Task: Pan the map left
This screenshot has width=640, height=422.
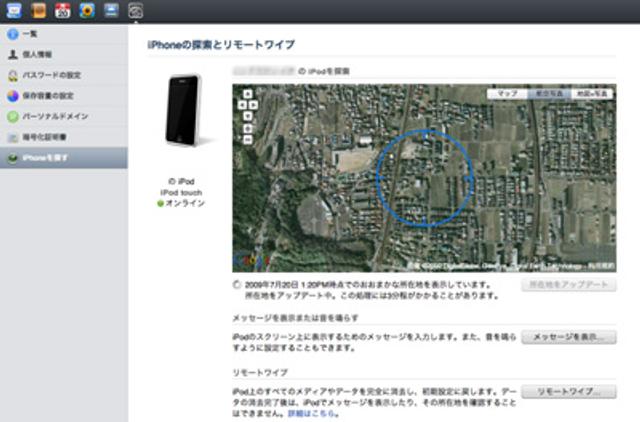Action: pyautogui.click(x=242, y=105)
